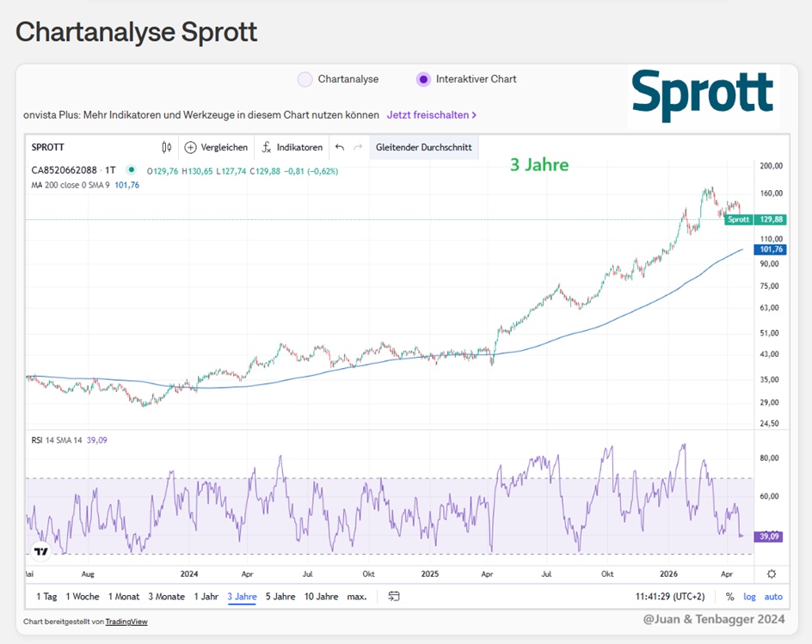
Task: Click the purple 39,09 RSI value label
Action: click(769, 537)
